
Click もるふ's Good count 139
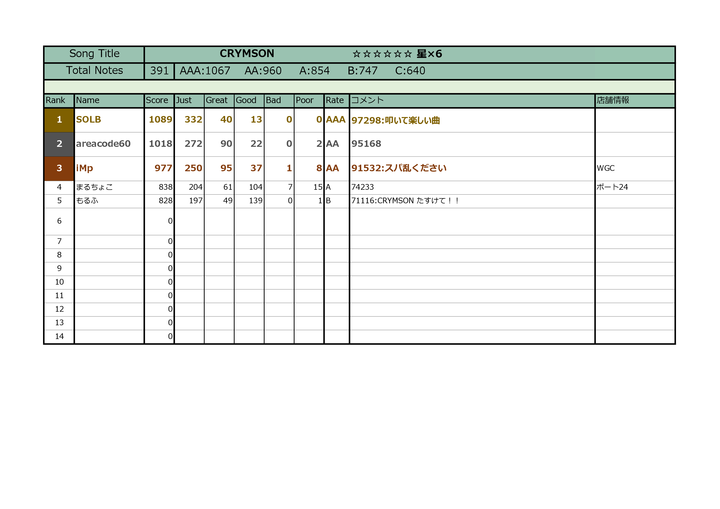coord(255,201)
